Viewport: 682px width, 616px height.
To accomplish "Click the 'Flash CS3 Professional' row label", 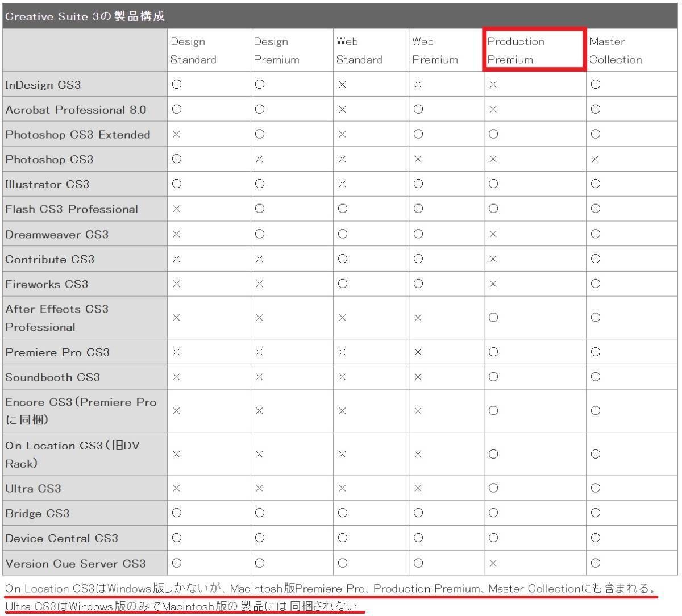I will (72, 209).
